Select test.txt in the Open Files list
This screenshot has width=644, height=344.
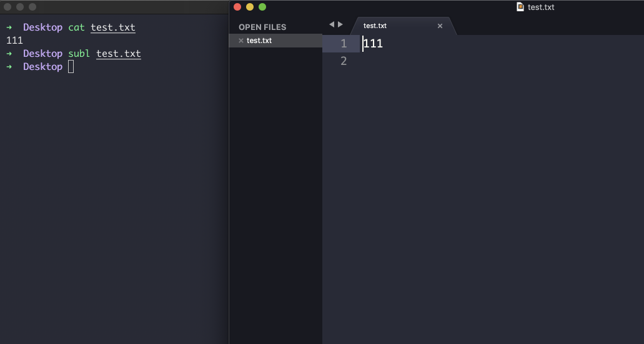click(x=275, y=41)
